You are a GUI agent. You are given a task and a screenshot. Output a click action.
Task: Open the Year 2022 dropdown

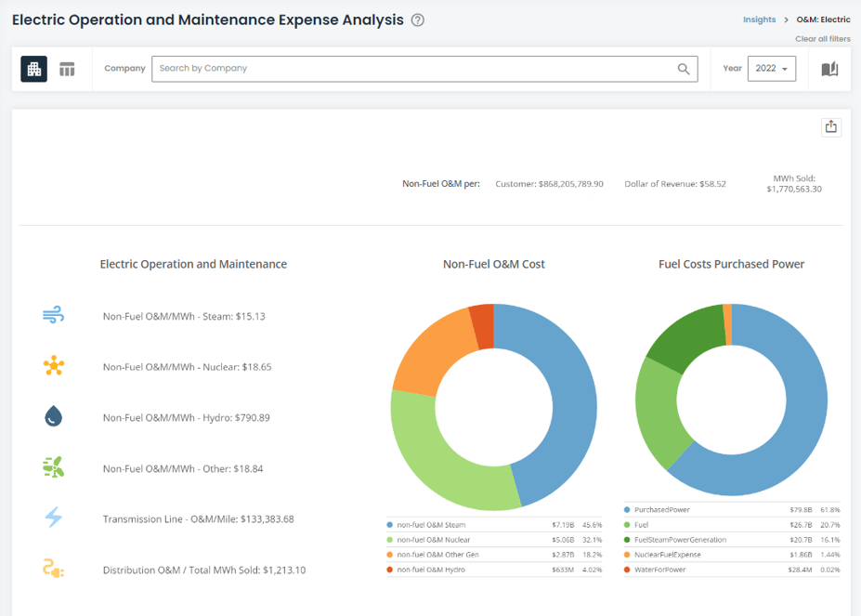[x=772, y=69]
